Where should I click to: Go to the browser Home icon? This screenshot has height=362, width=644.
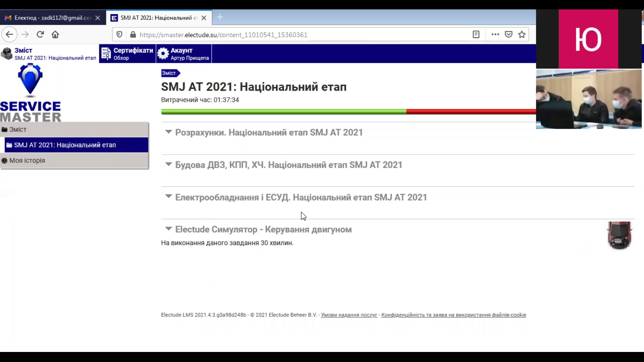pyautogui.click(x=55, y=35)
